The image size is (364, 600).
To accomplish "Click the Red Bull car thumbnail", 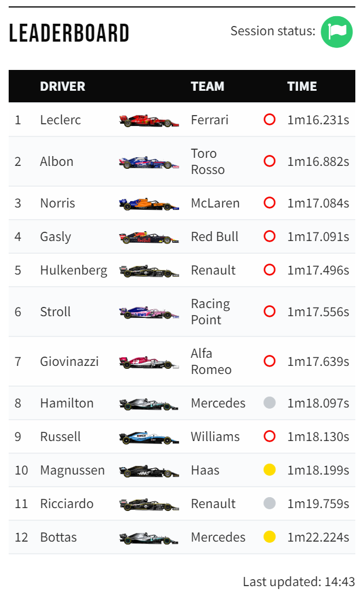I will [148, 238].
